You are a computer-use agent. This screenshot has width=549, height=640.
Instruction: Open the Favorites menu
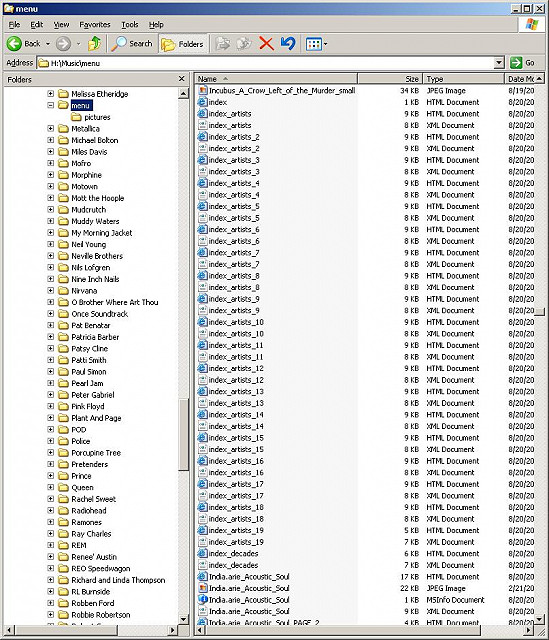tap(95, 25)
